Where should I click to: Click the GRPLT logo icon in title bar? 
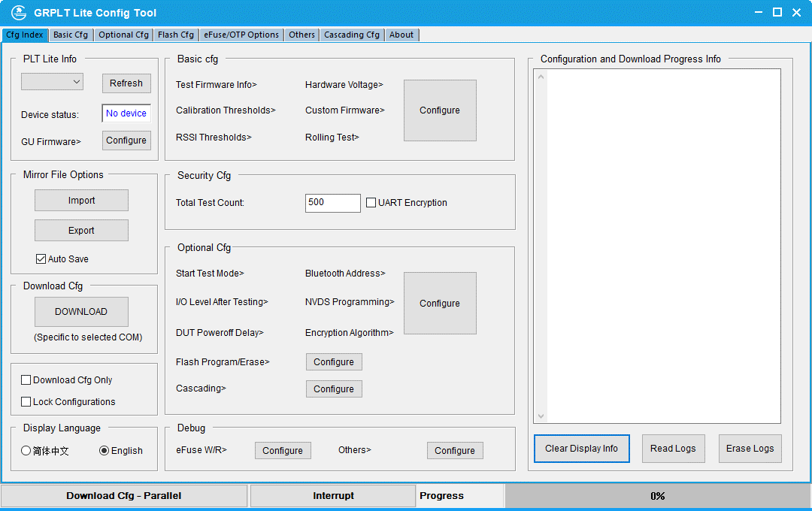[x=19, y=12]
